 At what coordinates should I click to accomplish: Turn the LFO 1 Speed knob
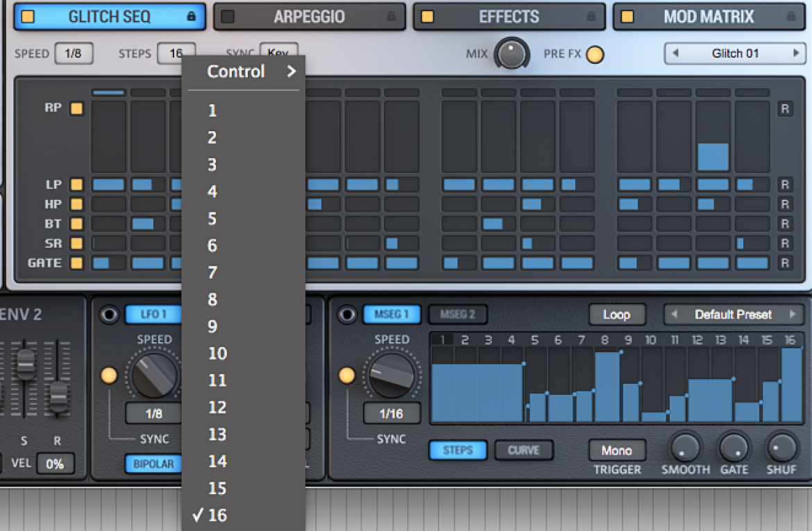154,375
